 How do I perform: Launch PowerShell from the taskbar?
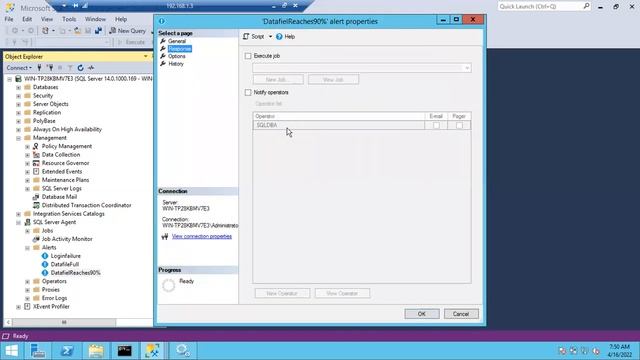click(67, 351)
